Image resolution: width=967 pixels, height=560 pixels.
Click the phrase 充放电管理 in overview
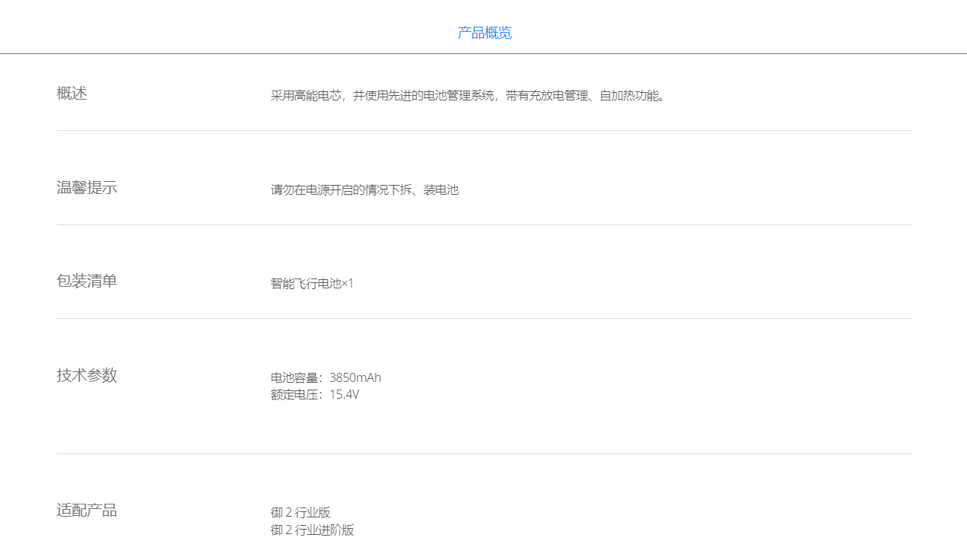coord(559,96)
